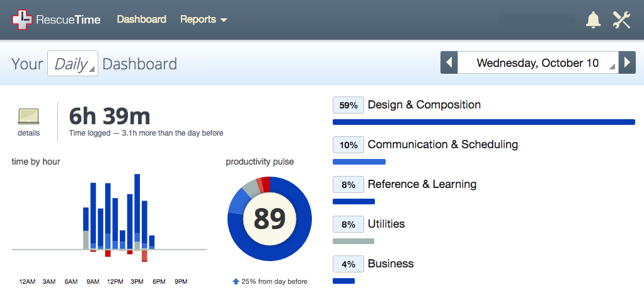Select the Reference & Learning category
The image size is (644, 304).
[422, 184]
